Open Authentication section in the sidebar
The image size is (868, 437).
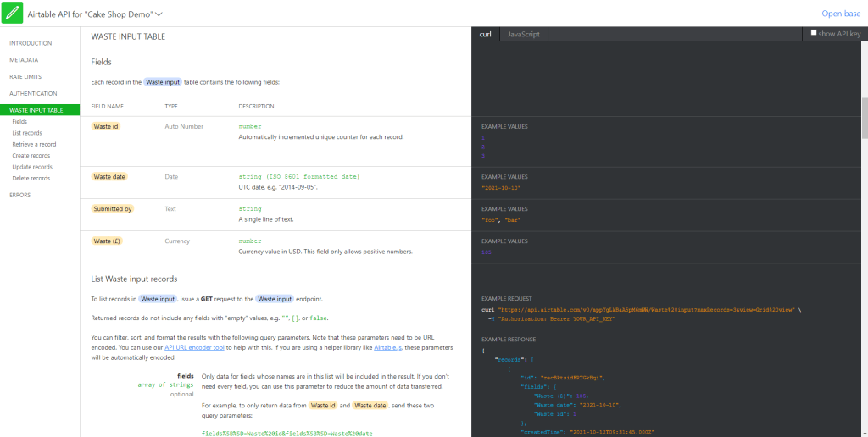pos(33,93)
